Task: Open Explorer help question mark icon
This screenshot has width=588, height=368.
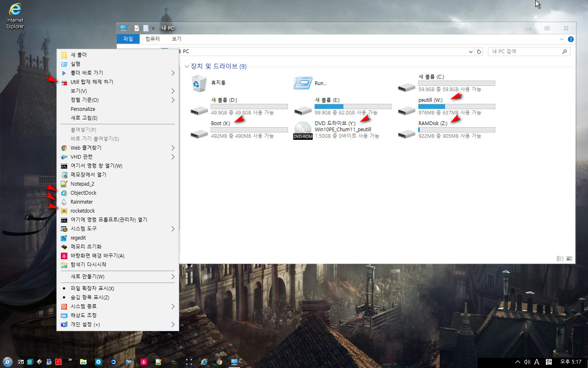Action: click(570, 39)
